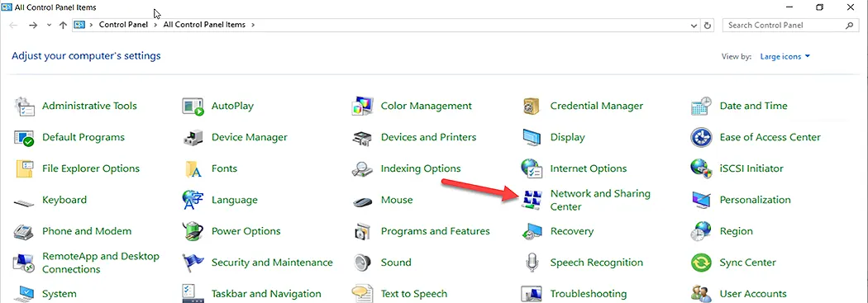Open the Sync Center link text

pos(748,263)
